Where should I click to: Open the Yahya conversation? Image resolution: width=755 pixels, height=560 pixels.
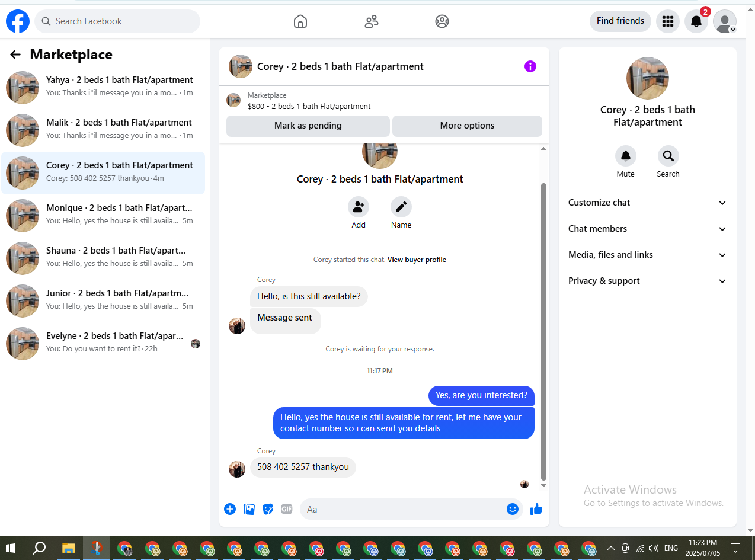pos(103,88)
